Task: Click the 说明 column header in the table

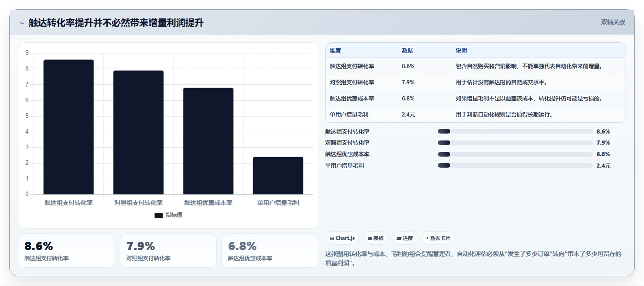Action: [x=461, y=51]
